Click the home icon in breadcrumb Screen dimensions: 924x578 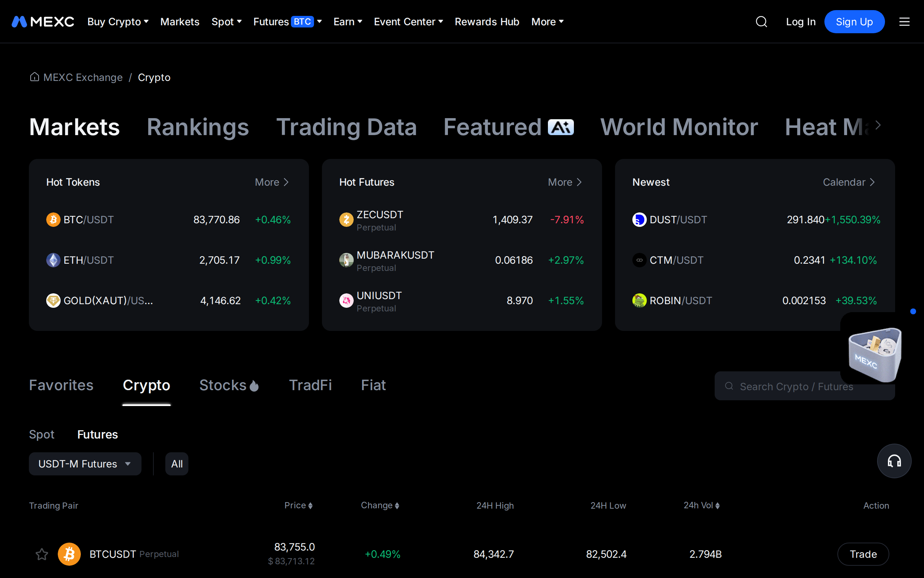(34, 77)
